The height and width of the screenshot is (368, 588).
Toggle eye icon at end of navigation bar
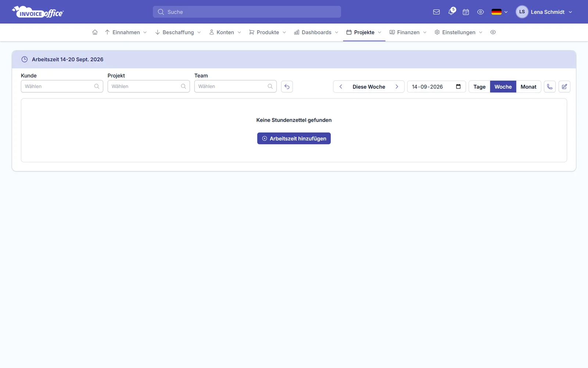493,32
